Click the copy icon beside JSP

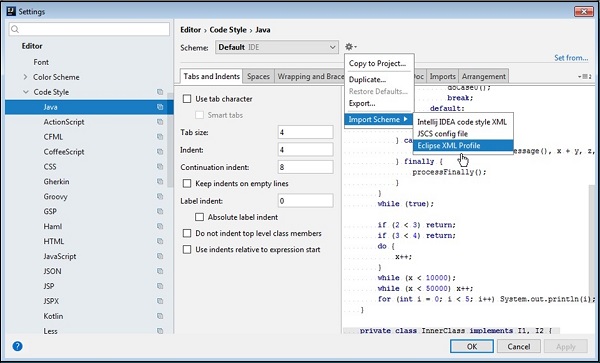point(160,286)
